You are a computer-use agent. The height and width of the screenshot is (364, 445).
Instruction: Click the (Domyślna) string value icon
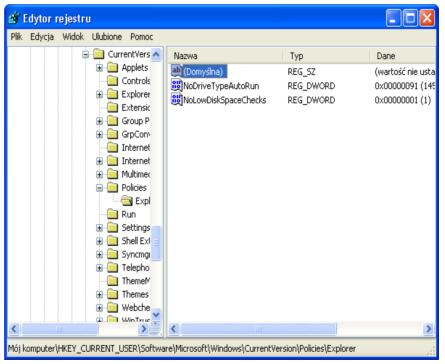176,71
